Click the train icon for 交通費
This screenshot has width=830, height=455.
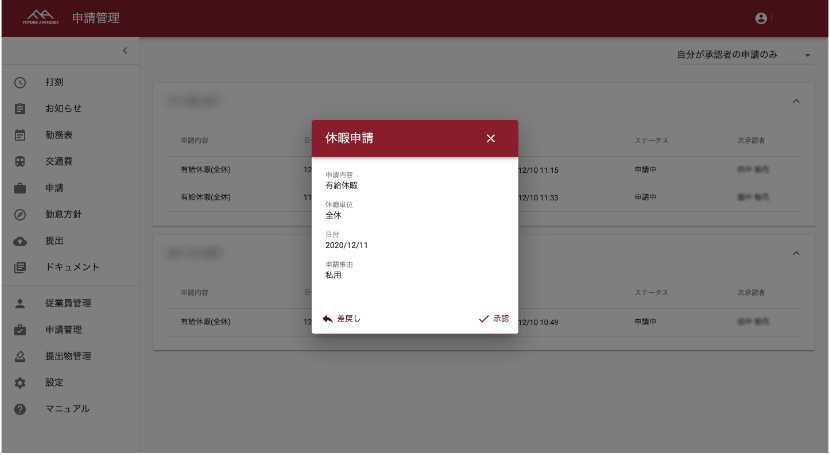click(20, 162)
